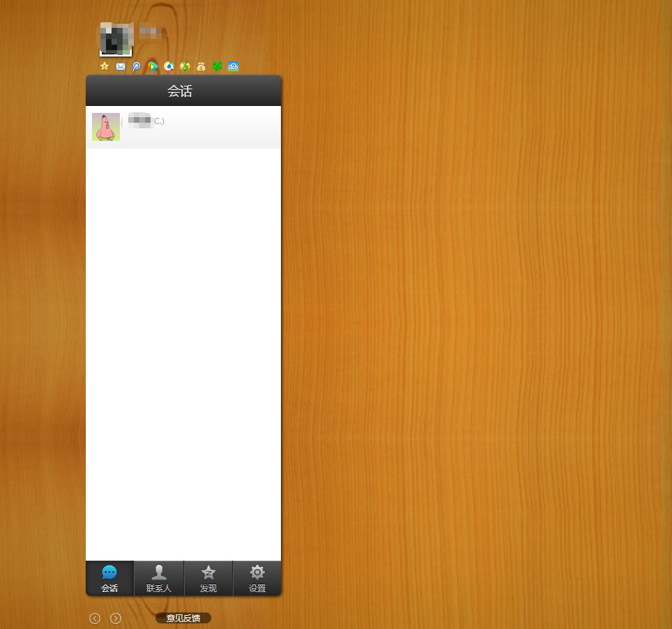672x629 pixels.
Task: Switch to the 会话 tab
Action: (x=109, y=579)
